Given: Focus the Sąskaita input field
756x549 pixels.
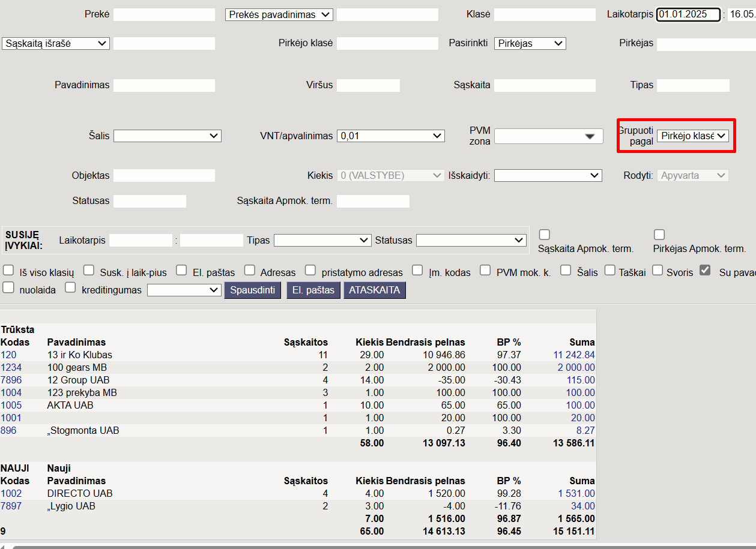Looking at the screenshot, I should tap(545, 85).
